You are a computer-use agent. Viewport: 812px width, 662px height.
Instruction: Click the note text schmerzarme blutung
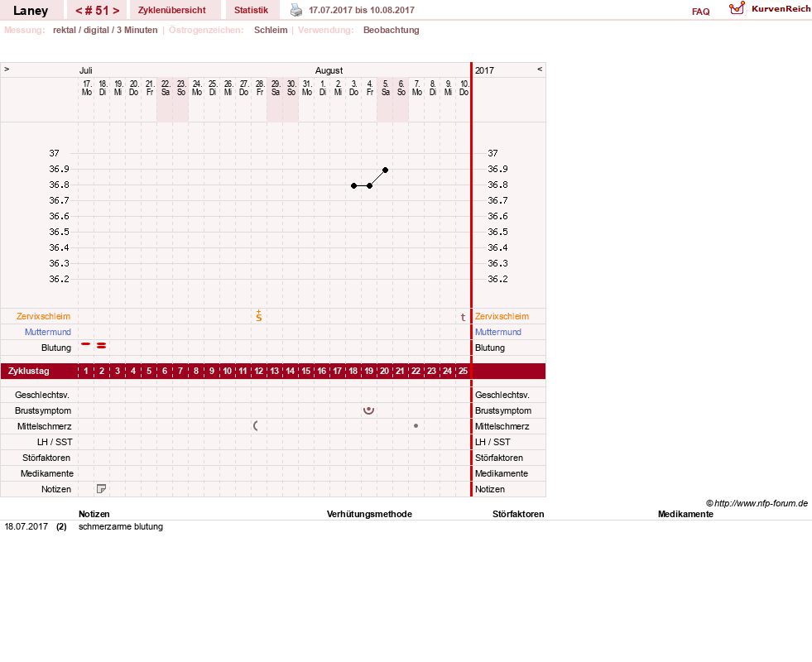(x=121, y=526)
